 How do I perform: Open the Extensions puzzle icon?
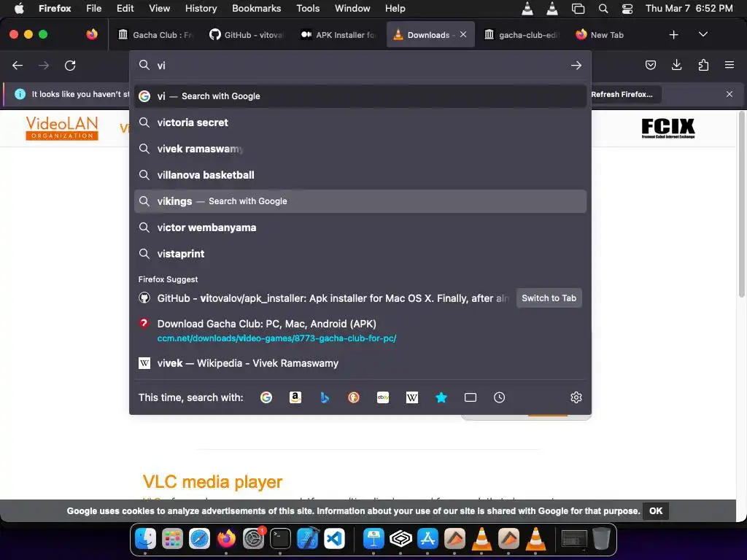point(703,65)
